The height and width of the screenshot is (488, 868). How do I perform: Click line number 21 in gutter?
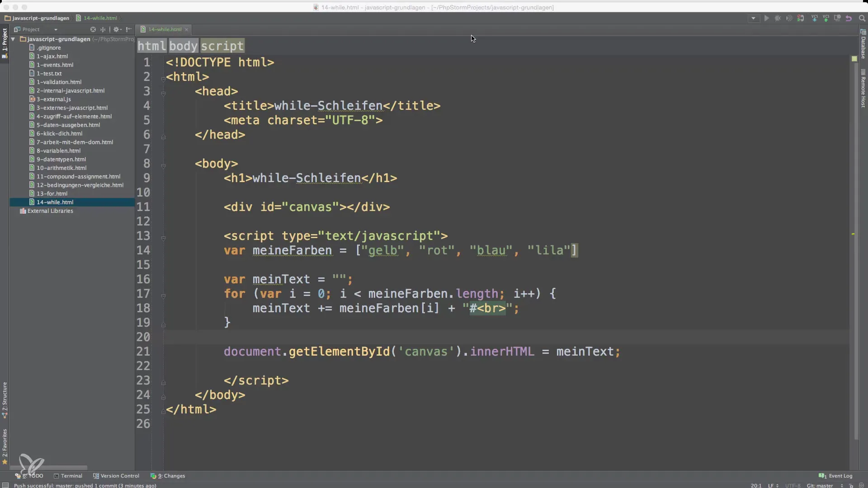143,352
